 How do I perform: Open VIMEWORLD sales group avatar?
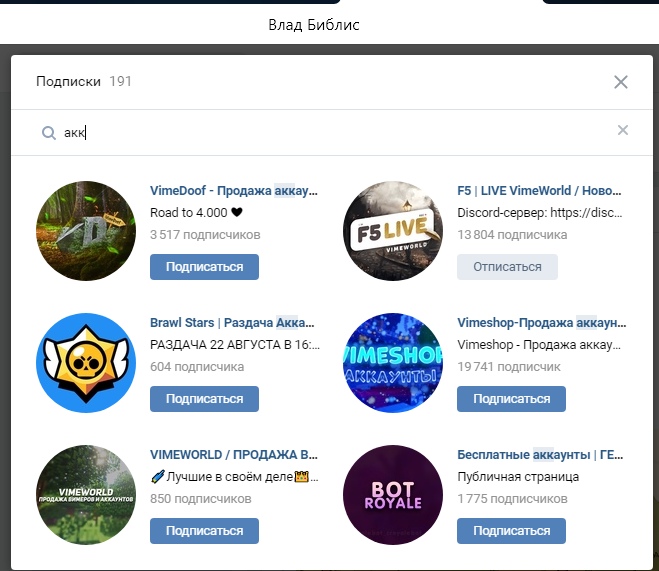click(85, 494)
